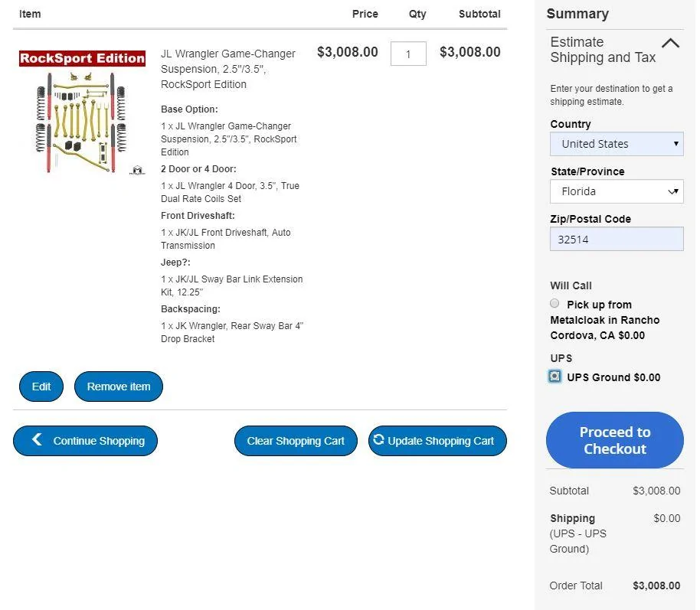Open the RockSport Edition product thumbnail

pyautogui.click(x=82, y=113)
